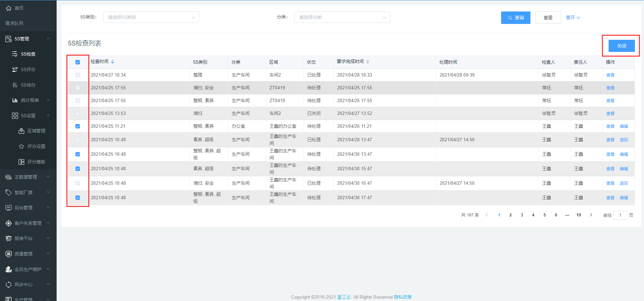
Task: Click the 查询 search button
Action: (x=516, y=18)
